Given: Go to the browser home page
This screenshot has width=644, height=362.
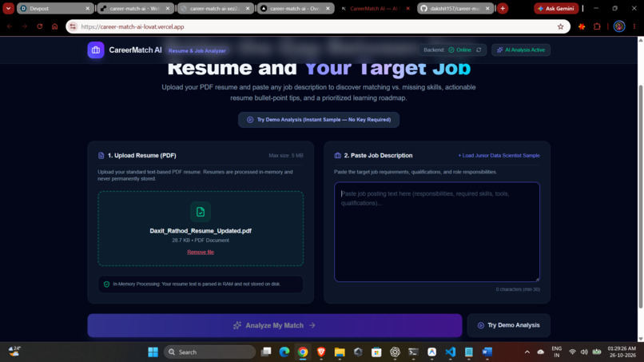Looking at the screenshot, I should (54, 26).
